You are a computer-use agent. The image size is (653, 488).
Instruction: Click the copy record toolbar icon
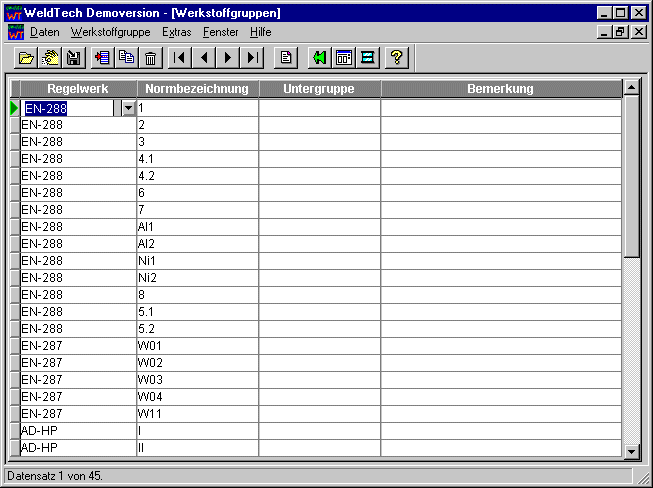pos(126,58)
